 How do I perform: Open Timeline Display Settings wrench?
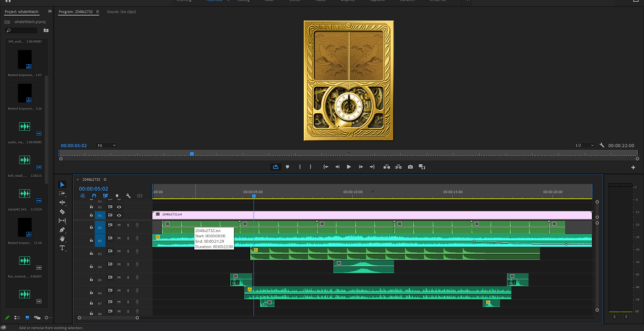pyautogui.click(x=128, y=196)
